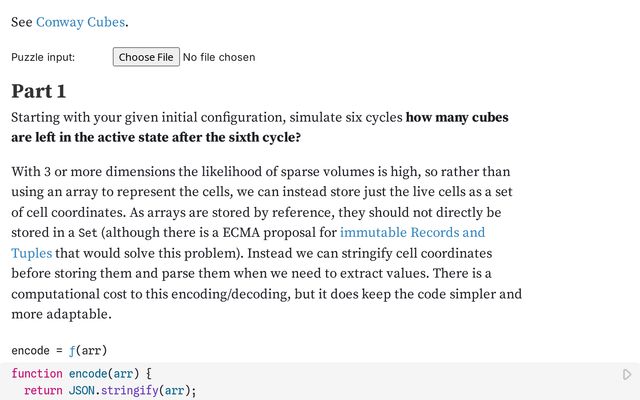Run the encode code cell play icon
This screenshot has width=640, height=400.
[627, 374]
